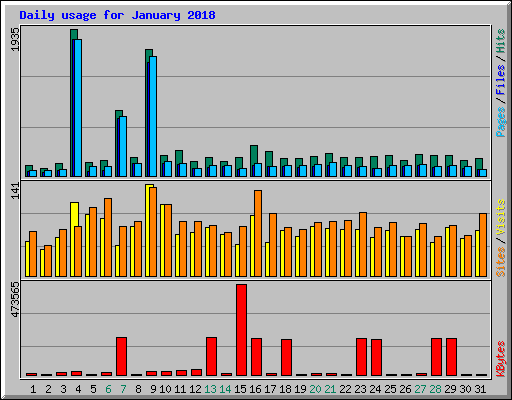Select day label 12 on the x-axis
The image size is (512, 400).
[195, 389]
